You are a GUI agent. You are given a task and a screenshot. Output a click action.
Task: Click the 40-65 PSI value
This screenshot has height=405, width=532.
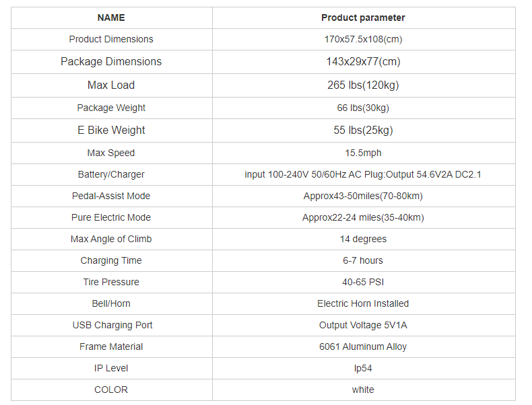tap(363, 282)
